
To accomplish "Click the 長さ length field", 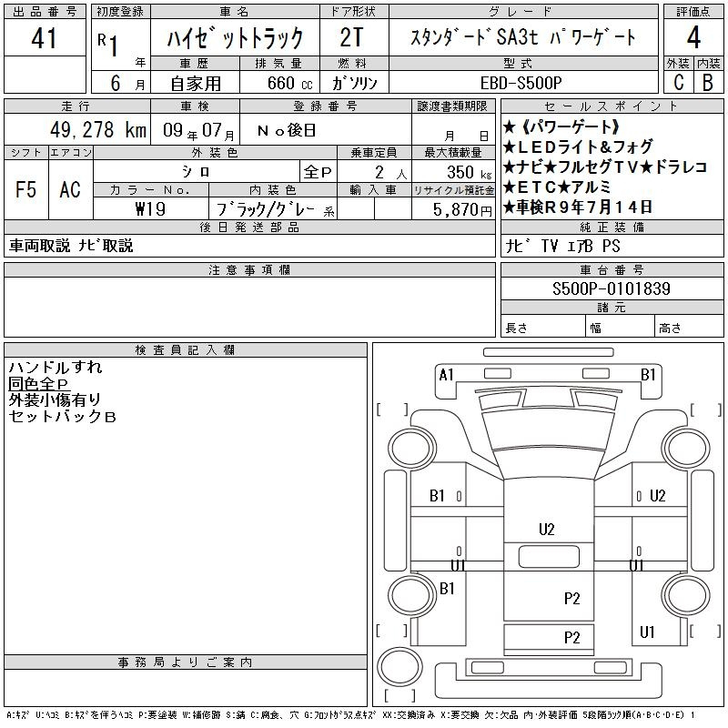I will coord(543,328).
